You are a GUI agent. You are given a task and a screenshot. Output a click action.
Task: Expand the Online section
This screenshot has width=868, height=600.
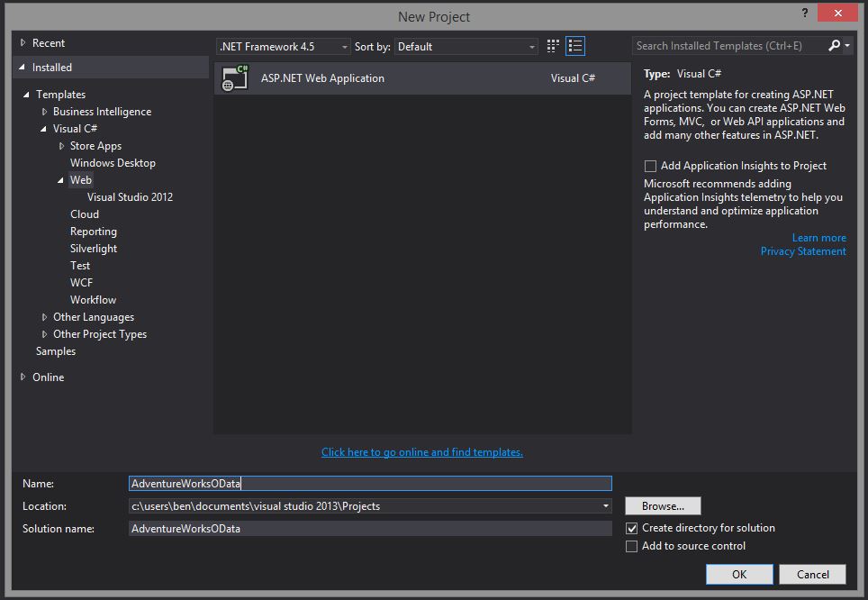[23, 377]
